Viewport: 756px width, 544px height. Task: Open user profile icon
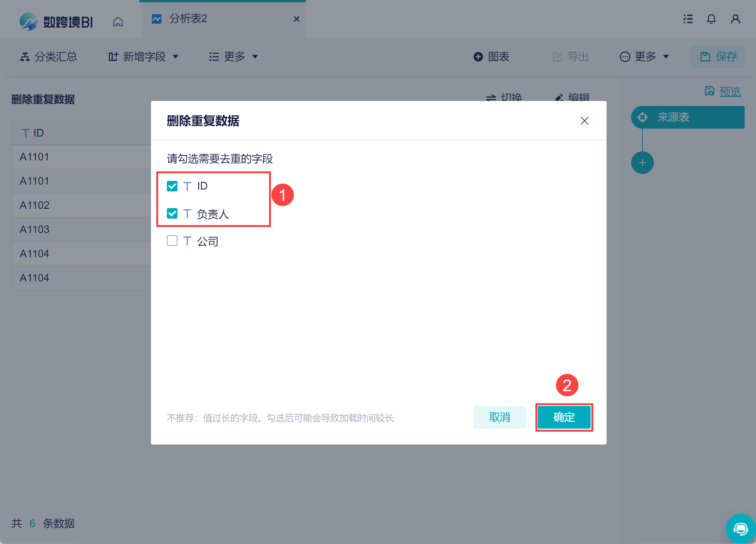coord(735,19)
